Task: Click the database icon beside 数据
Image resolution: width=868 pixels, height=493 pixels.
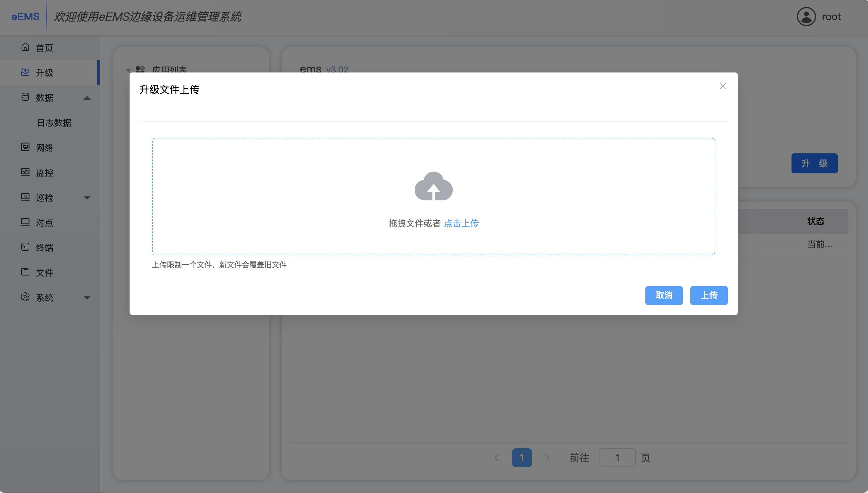Action: pyautogui.click(x=25, y=97)
